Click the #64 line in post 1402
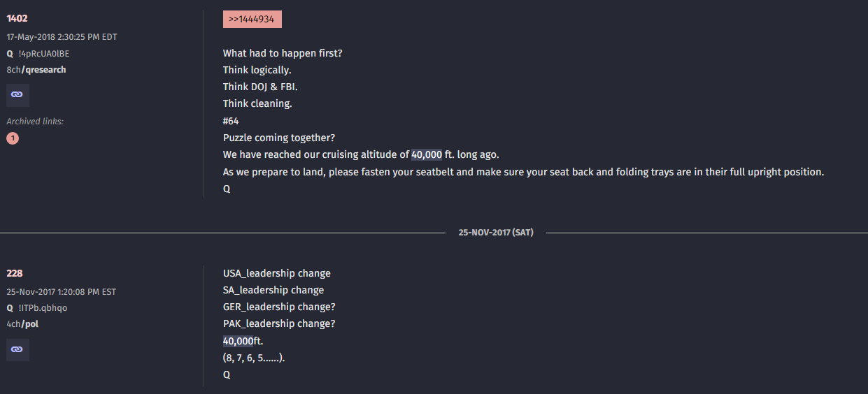This screenshot has height=394, width=868. click(231, 121)
